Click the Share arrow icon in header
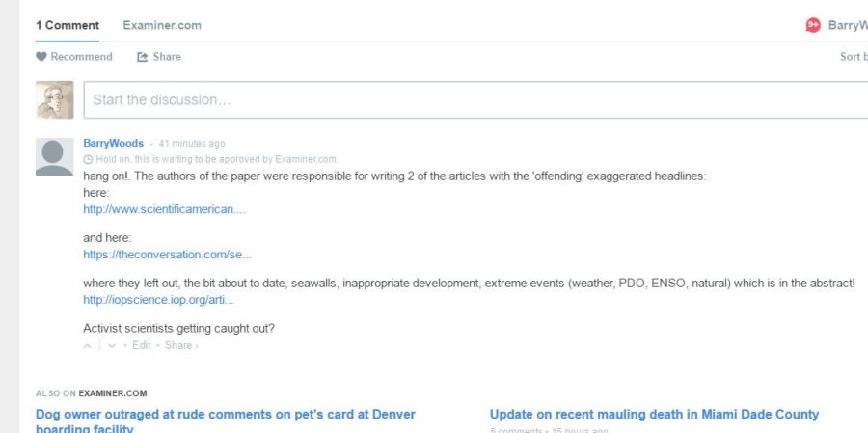 coord(143,57)
